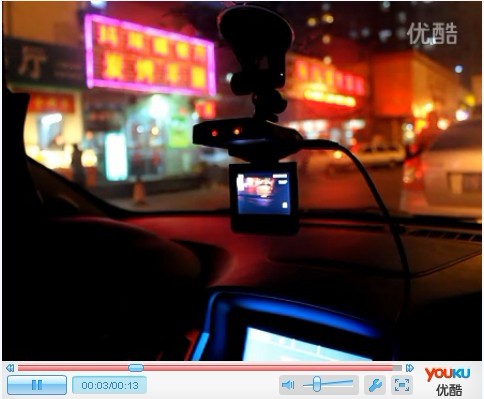Open the YOUKU logo link in the control bar
Screen dimensions: 484x399
448,374
